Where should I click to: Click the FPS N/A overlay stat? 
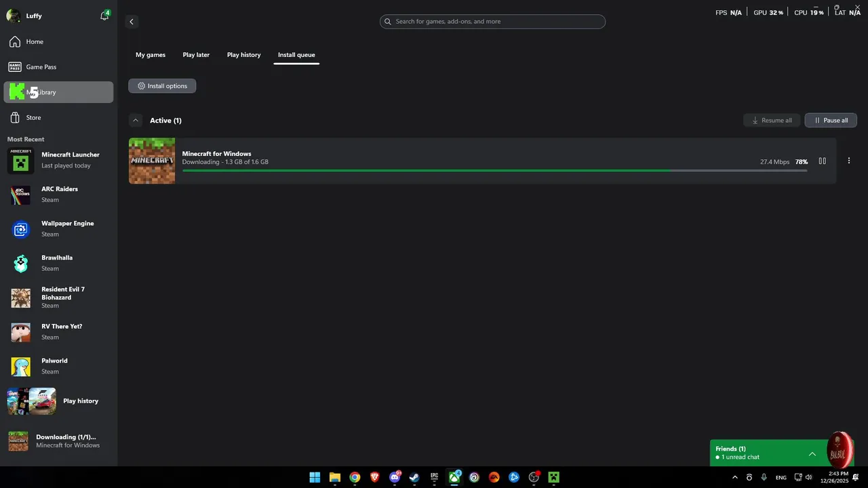point(728,13)
